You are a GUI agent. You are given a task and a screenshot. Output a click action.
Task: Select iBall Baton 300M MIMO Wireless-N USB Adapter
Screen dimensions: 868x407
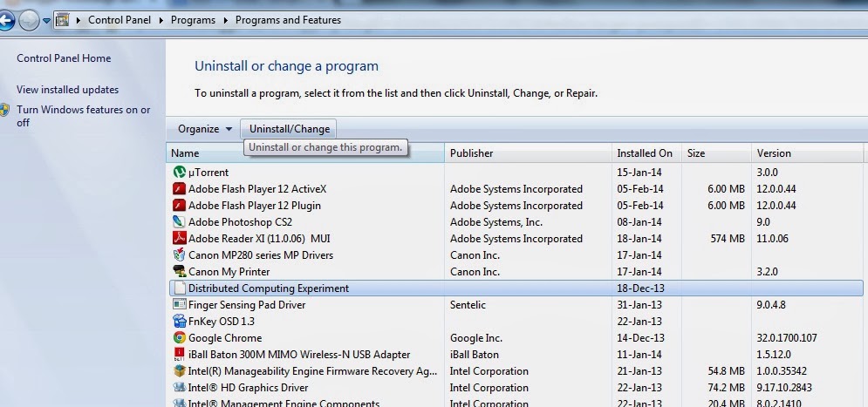(299, 355)
